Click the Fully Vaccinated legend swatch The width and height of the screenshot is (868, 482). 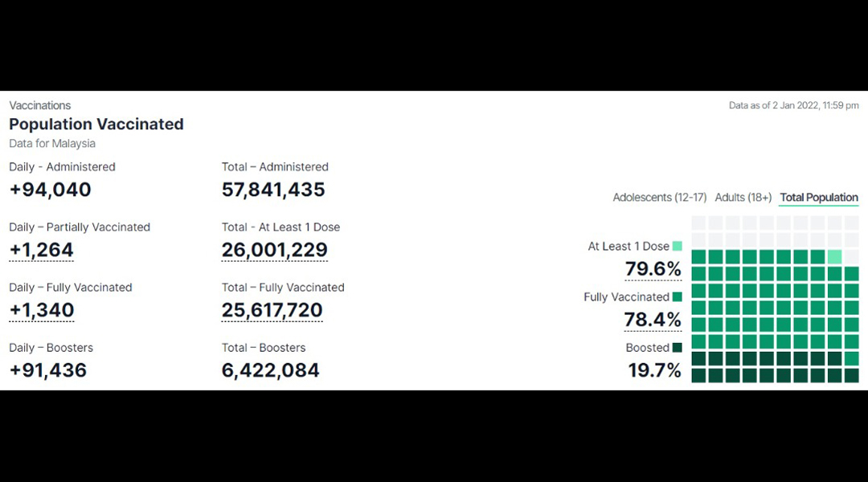pos(677,297)
